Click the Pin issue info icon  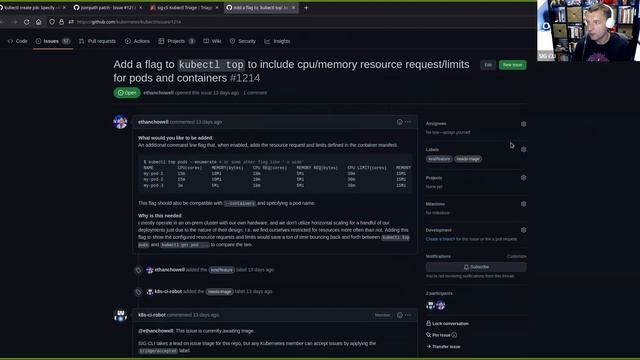coord(454,335)
